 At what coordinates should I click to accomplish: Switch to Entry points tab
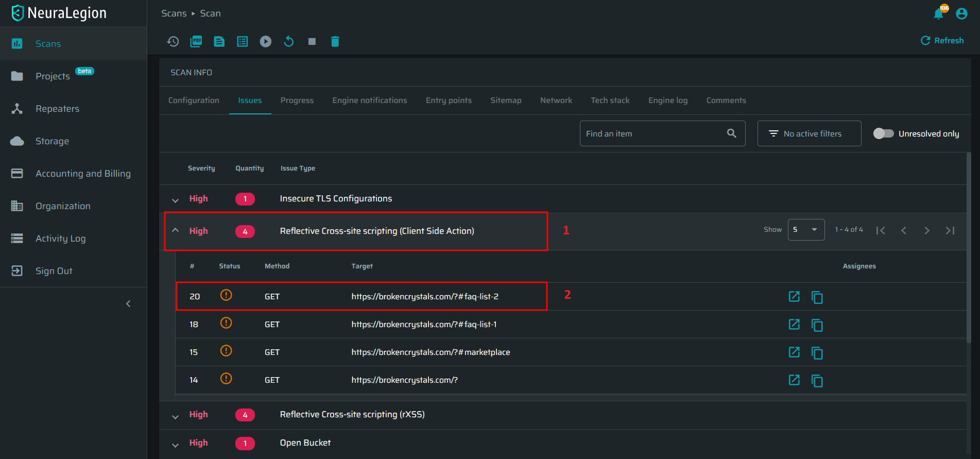[x=449, y=100]
